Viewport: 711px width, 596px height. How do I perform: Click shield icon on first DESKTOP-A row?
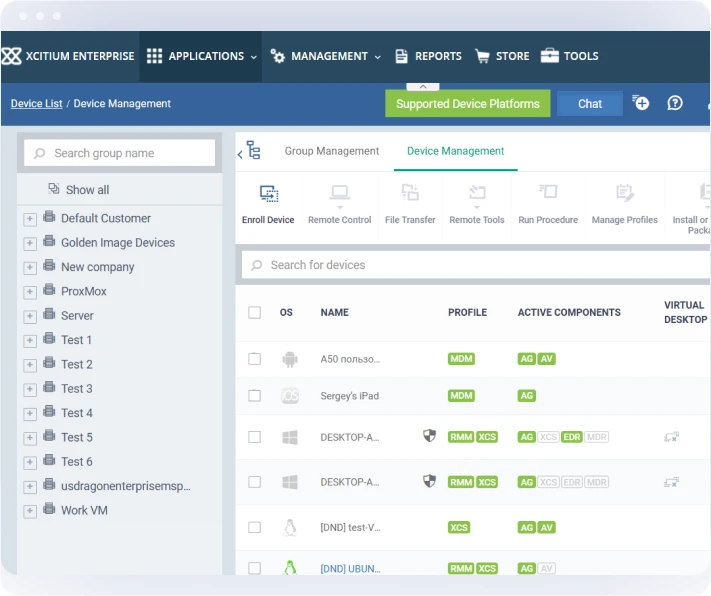pos(429,436)
